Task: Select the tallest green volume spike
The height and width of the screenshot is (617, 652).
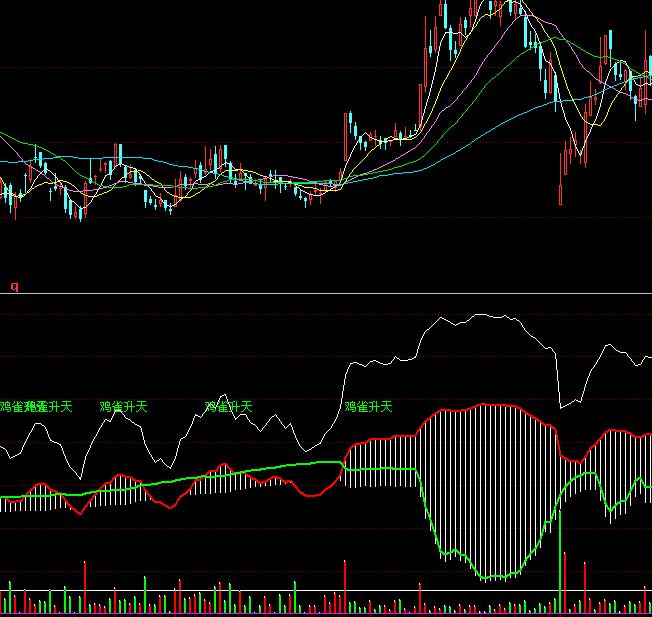Action: click(560, 560)
